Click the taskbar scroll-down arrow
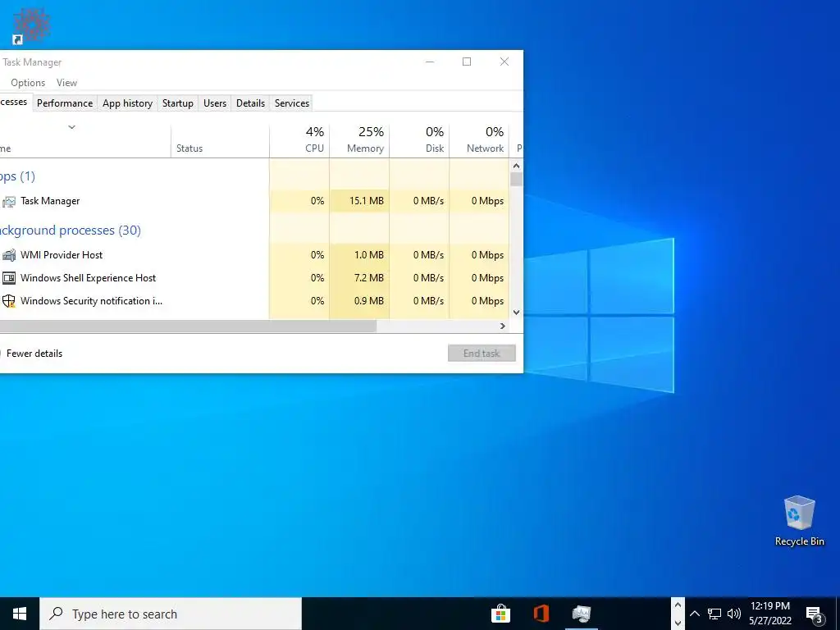Image resolution: width=840 pixels, height=630 pixels. point(678,623)
